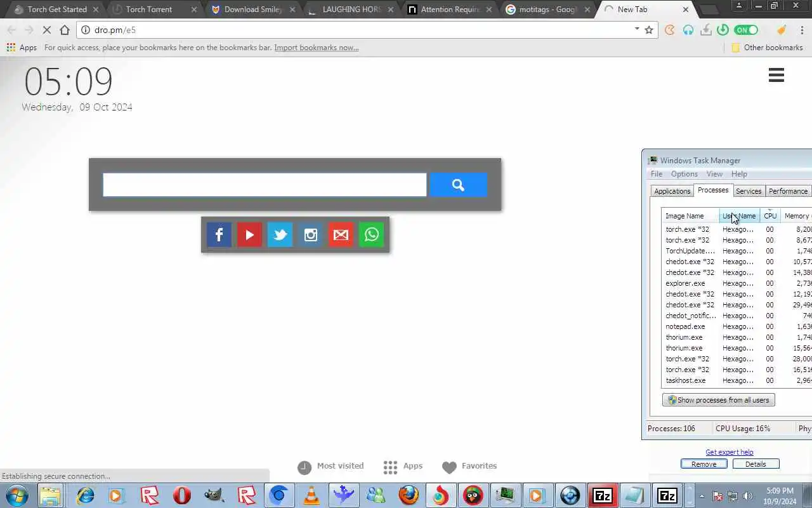The height and width of the screenshot is (508, 812).
Task: Open the taskbar clock showing 5:09 PM
Action: 780,496
